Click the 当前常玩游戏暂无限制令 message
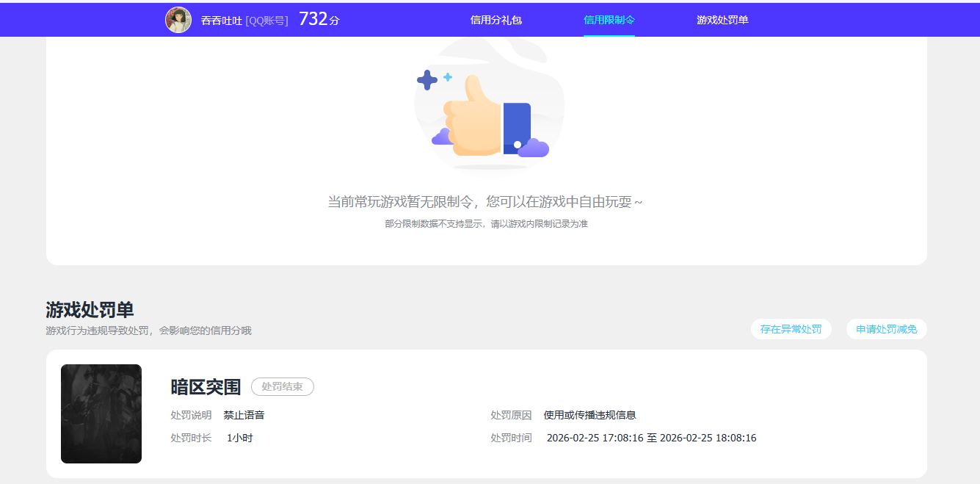980x484 pixels. pyautogui.click(x=485, y=201)
